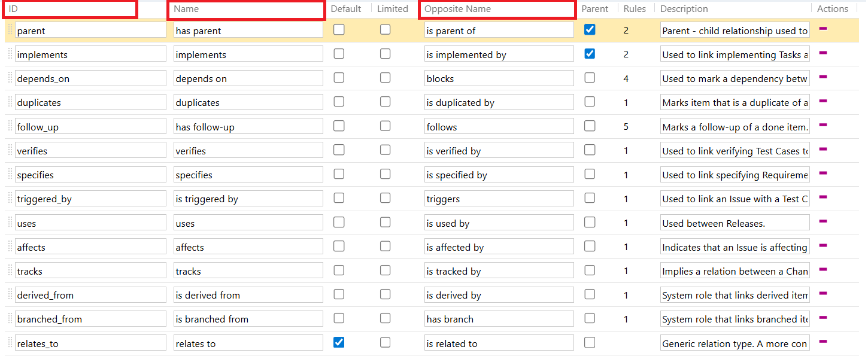Viewport: 868px width, 356px height.
Task: Click the Name field 'has follow-up'
Action: coord(248,127)
